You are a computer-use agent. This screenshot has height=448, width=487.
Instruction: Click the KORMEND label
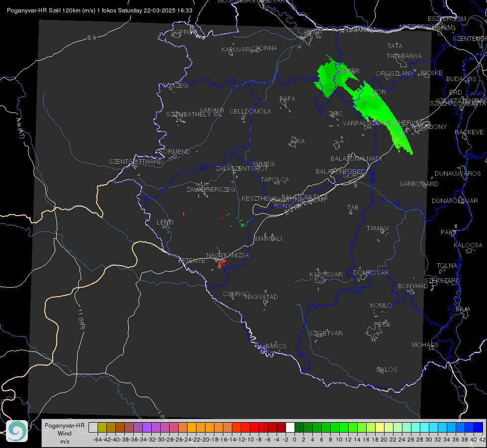175,152
